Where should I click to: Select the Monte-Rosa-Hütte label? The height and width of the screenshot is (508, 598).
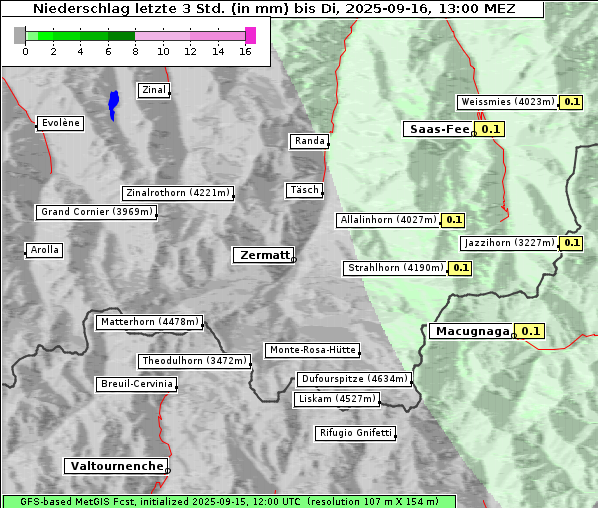[x=312, y=350]
